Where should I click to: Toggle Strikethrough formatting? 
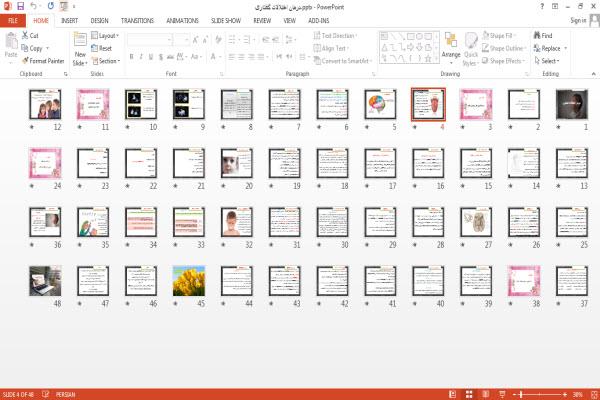(170, 57)
